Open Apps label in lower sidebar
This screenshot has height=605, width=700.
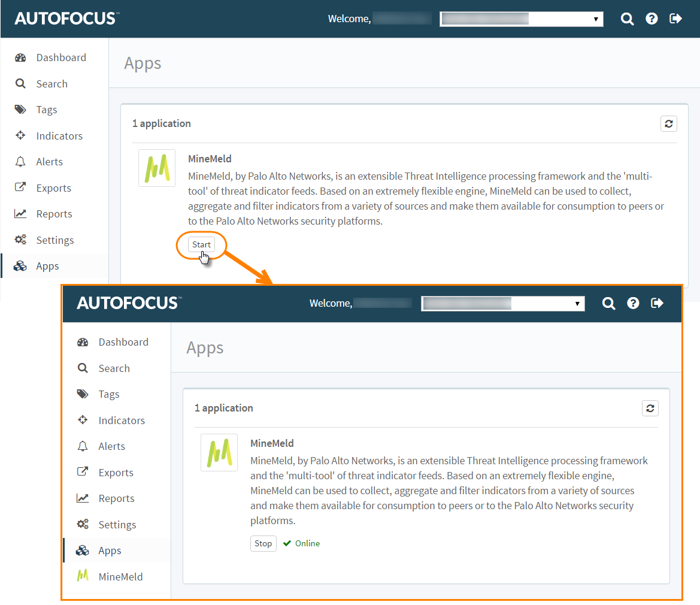pyautogui.click(x=110, y=550)
